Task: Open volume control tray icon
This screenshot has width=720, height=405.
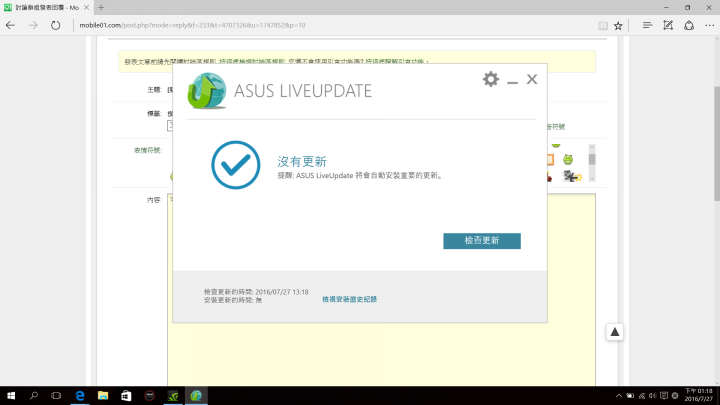Action: pos(652,395)
